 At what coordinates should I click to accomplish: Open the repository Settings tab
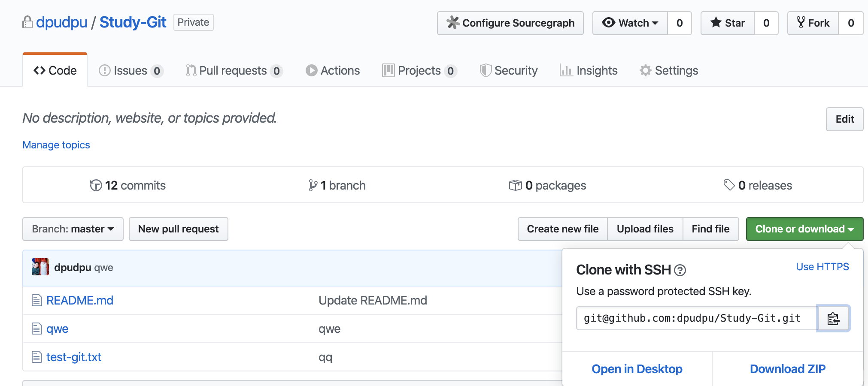click(669, 71)
